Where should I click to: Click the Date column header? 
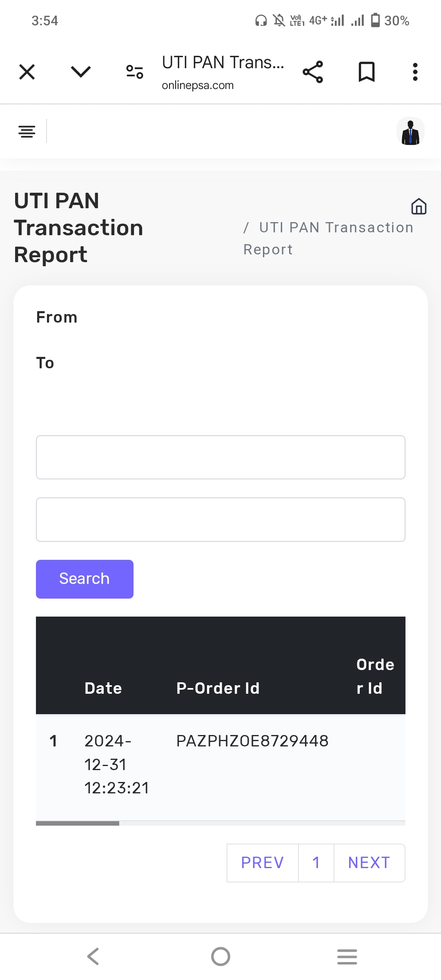click(103, 688)
